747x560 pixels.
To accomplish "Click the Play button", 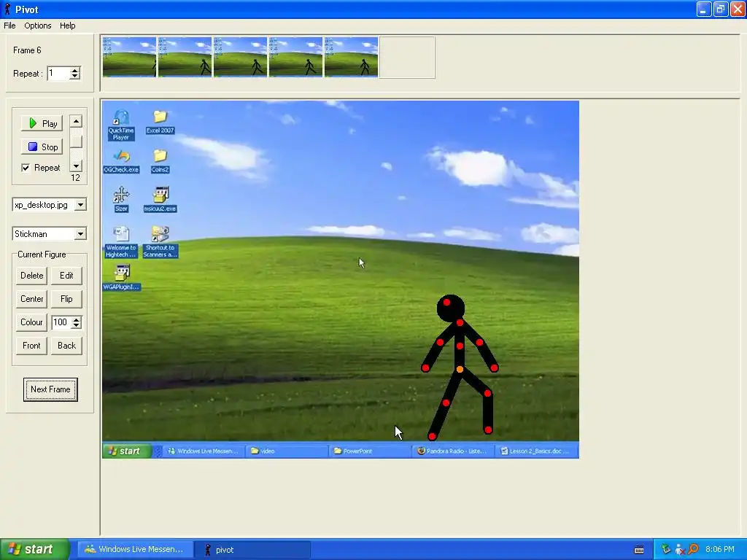I will [42, 123].
